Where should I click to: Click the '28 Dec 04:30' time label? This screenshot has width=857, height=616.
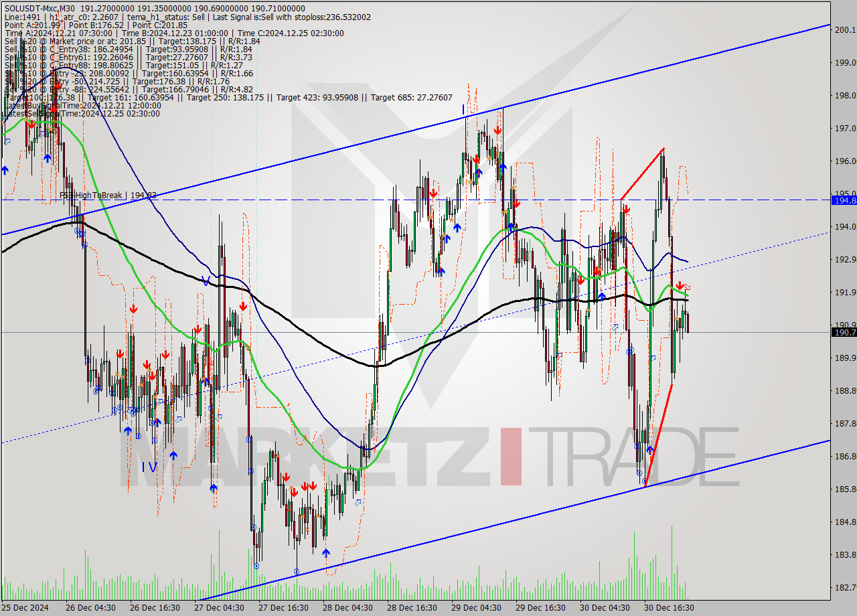(x=349, y=608)
